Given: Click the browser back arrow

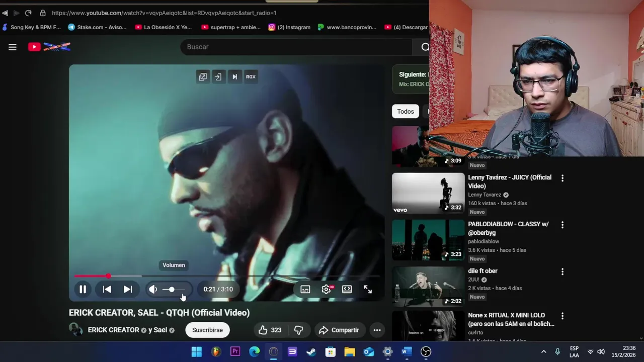Looking at the screenshot, I should click(5, 13).
